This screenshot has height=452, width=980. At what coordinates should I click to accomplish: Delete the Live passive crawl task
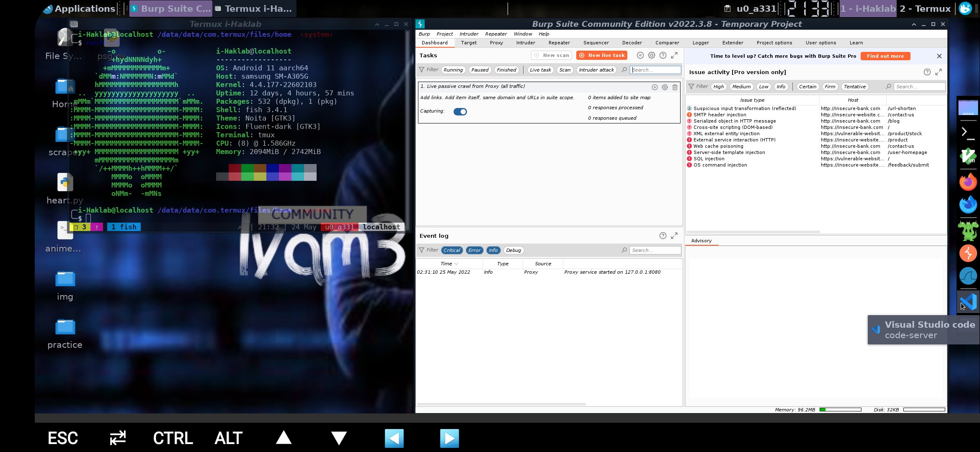pyautogui.click(x=675, y=87)
